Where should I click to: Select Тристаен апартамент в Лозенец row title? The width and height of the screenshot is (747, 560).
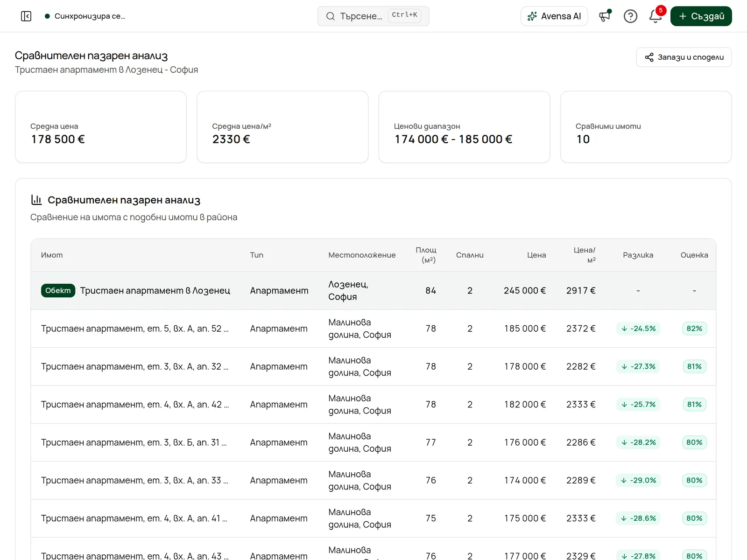(155, 290)
